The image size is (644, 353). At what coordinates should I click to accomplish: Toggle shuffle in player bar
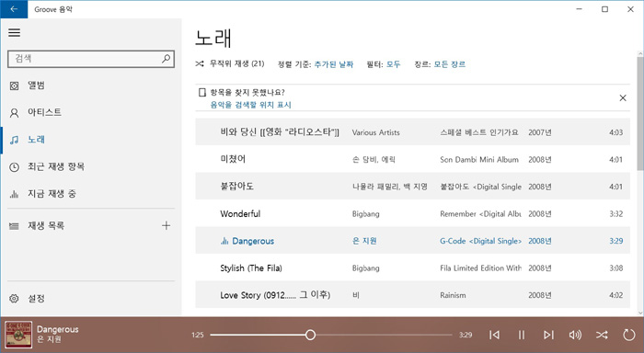click(602, 335)
